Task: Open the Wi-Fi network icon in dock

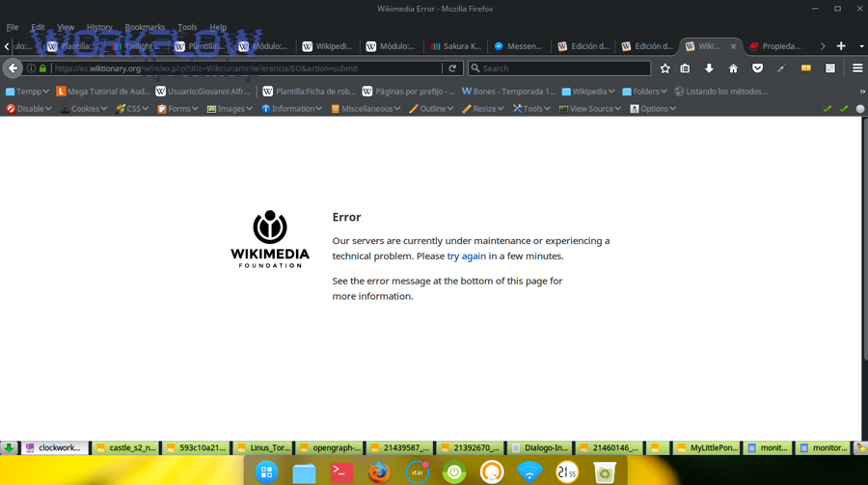Action: 529,472
